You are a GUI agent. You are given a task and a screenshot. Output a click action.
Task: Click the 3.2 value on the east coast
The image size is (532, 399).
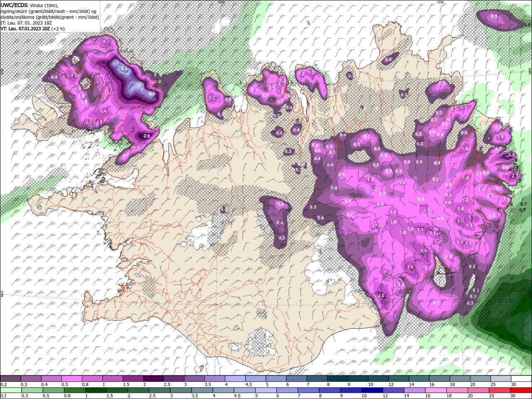point(512,155)
